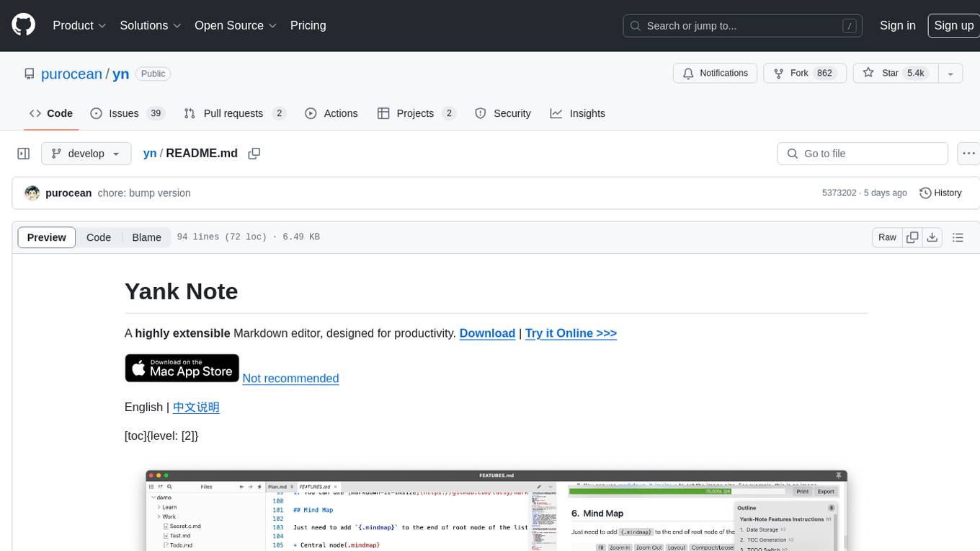Open the Security tab
The width and height of the screenshot is (980, 551).
(503, 113)
